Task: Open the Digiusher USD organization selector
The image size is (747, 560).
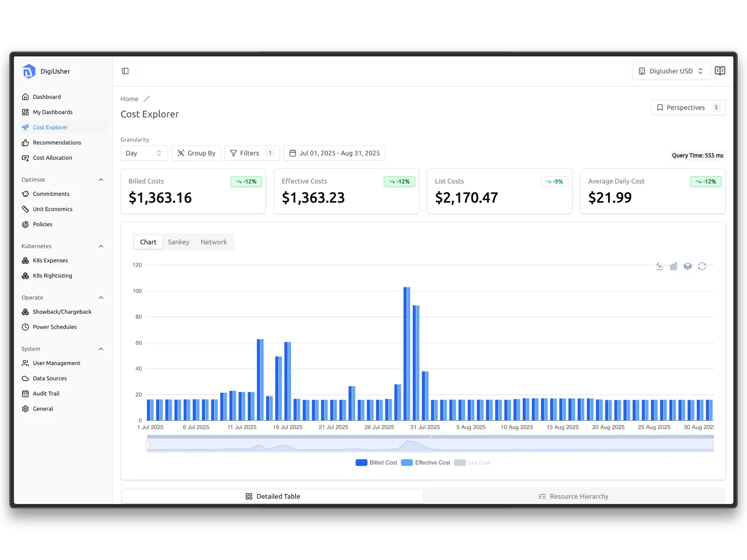Action: (670, 71)
